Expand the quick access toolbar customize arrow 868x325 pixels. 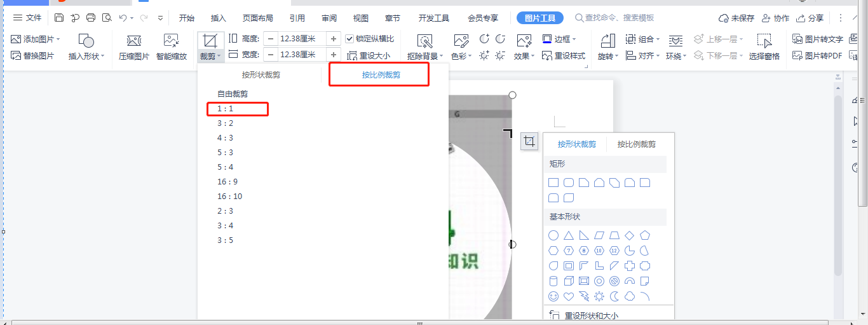[x=160, y=18]
